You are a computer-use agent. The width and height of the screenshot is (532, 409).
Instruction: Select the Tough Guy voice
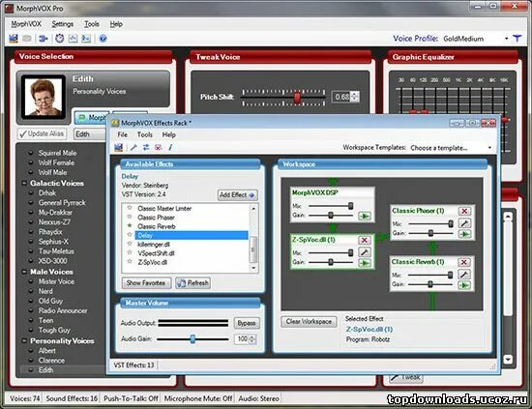[x=54, y=330]
